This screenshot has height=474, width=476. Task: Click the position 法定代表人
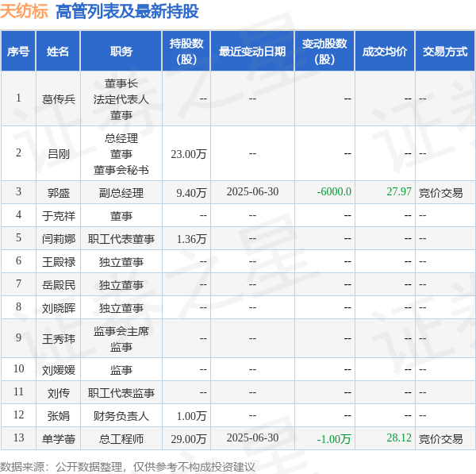(121, 99)
